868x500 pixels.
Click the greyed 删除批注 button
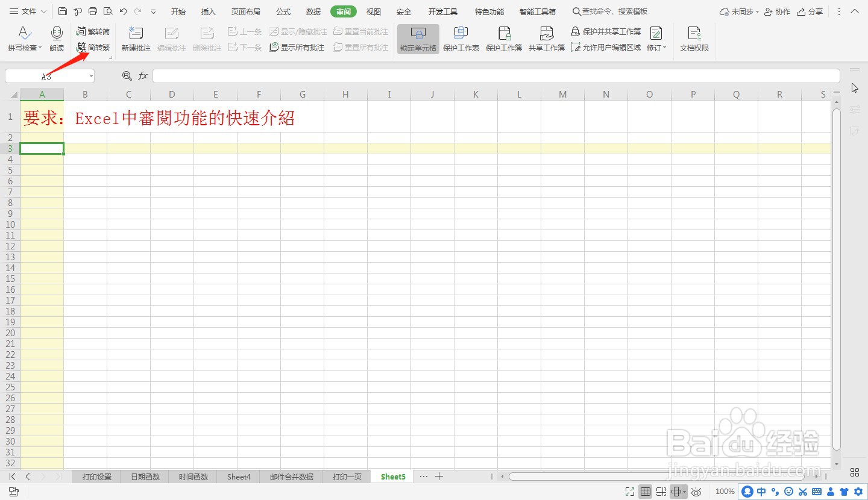pyautogui.click(x=207, y=40)
